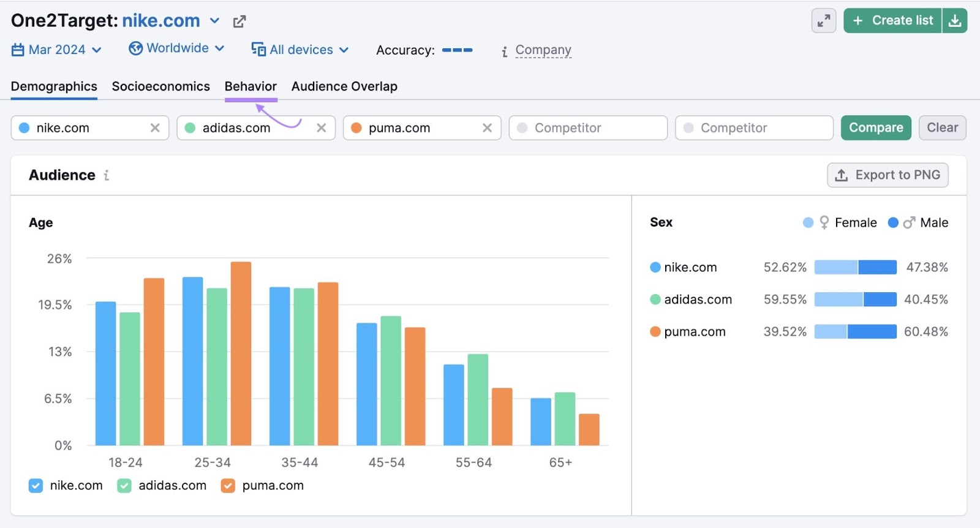Click the Clear button
The width and height of the screenshot is (980, 528).
(x=942, y=128)
